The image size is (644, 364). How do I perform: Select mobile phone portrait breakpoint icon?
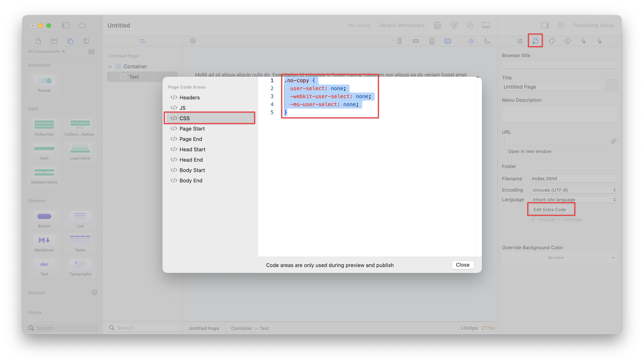click(x=400, y=41)
